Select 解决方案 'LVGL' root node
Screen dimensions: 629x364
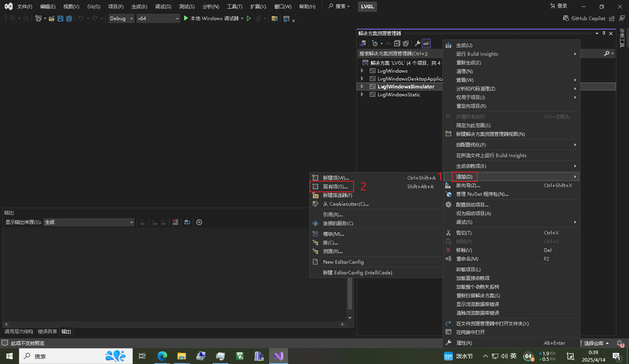coord(406,63)
